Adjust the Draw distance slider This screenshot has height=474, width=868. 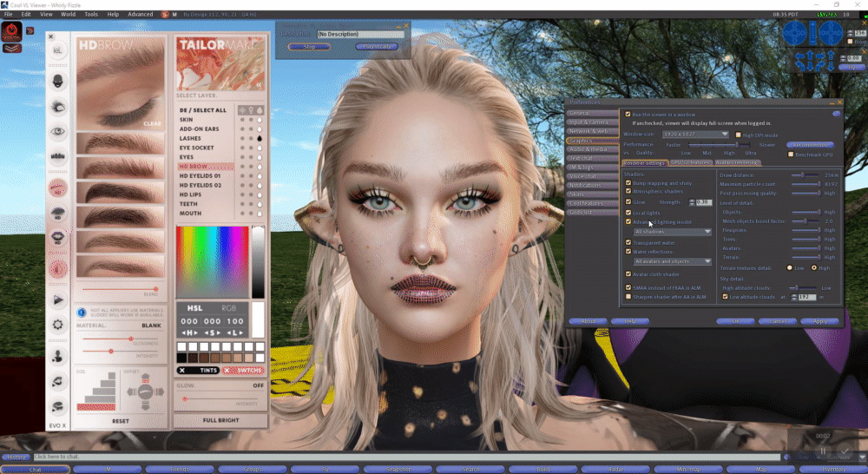pyautogui.click(x=806, y=175)
